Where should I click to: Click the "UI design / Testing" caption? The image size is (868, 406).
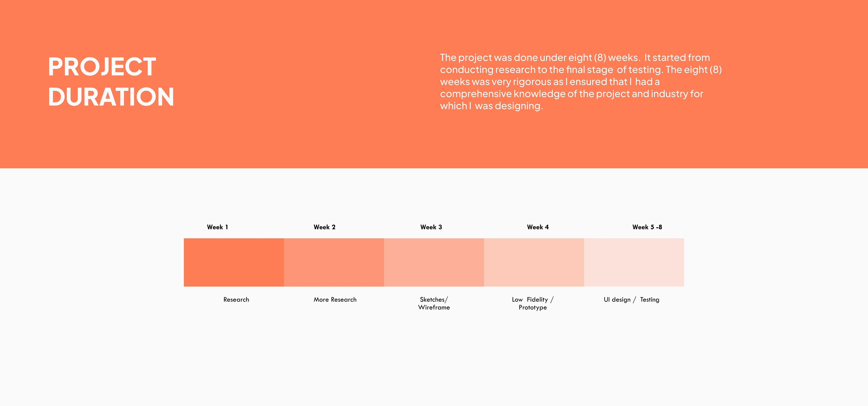coord(632,299)
